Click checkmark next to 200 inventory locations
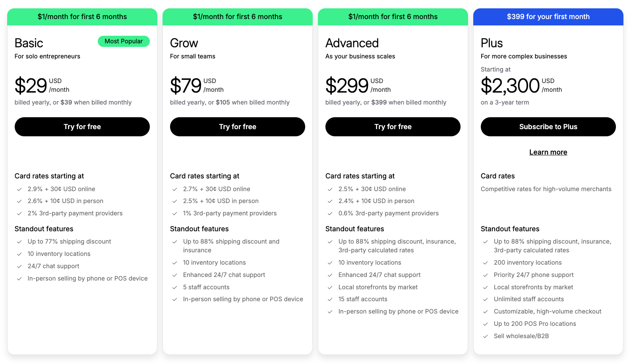Screen dimensions: 631x364 (x=485, y=263)
